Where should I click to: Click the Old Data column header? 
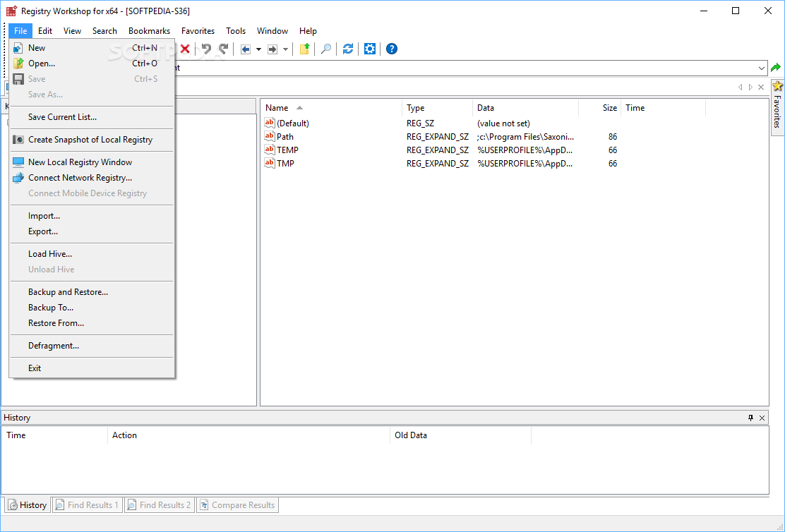[460, 435]
